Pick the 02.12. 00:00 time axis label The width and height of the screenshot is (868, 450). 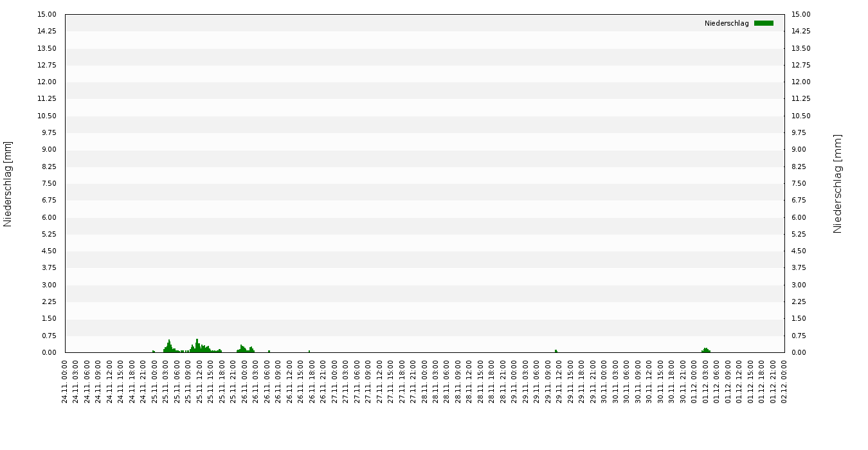tap(784, 382)
